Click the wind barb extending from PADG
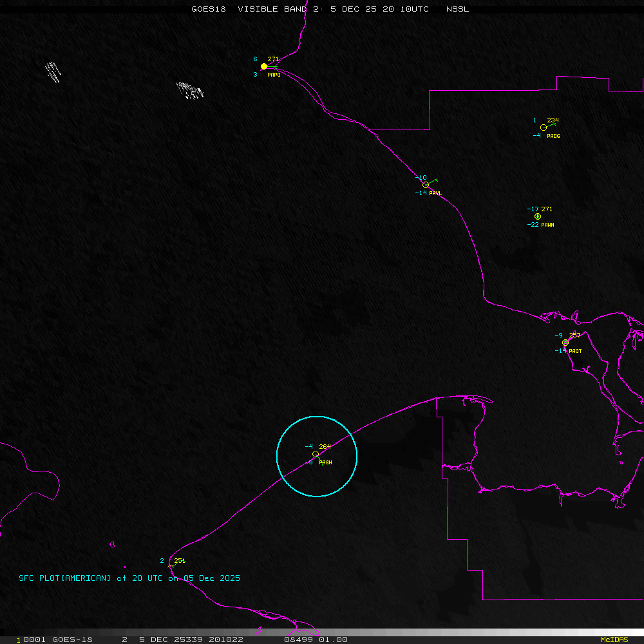The image size is (644, 644). (551, 124)
